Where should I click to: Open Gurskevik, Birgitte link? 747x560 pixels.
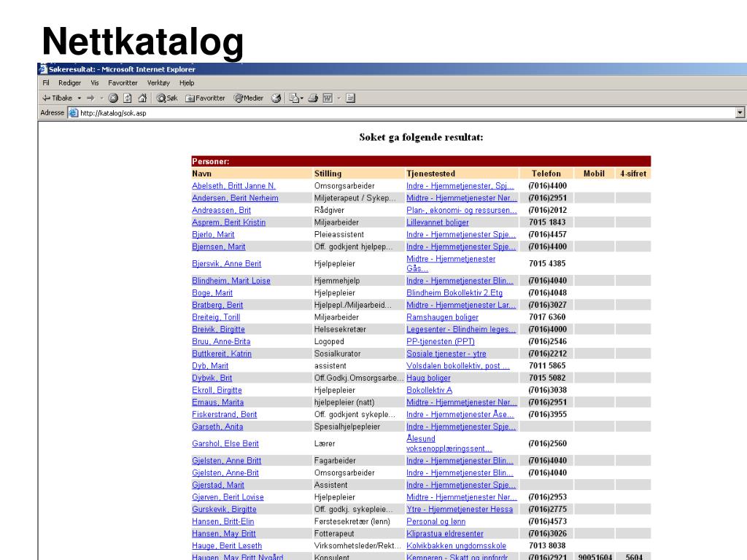click(x=224, y=510)
